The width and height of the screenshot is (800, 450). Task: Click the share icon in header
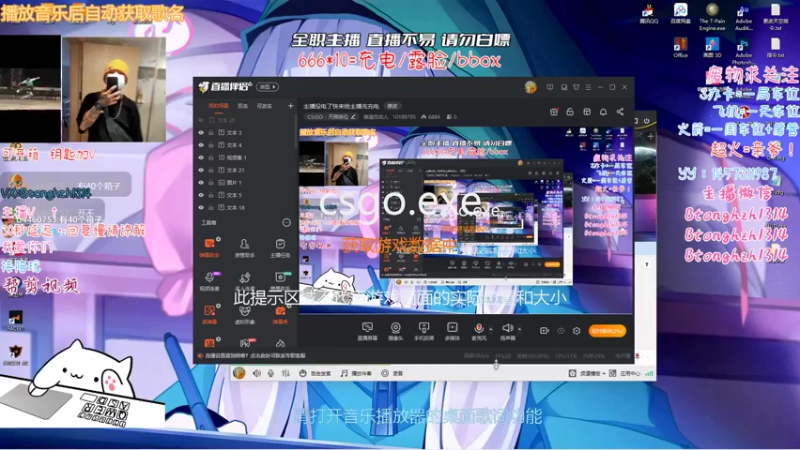pos(620,112)
